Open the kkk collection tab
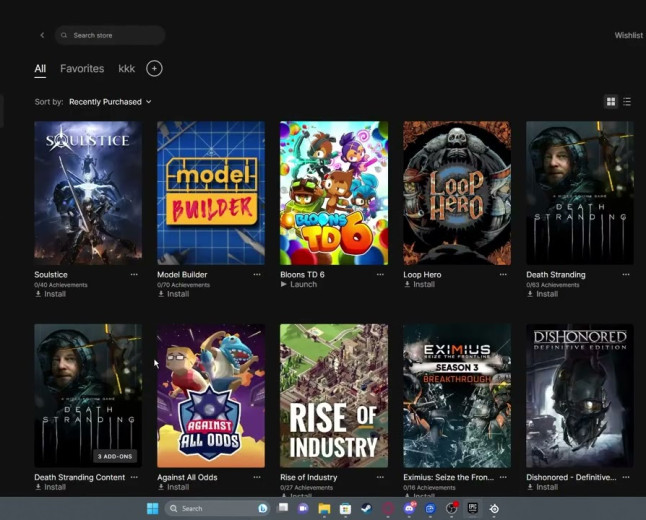The image size is (646, 520). tap(126, 68)
